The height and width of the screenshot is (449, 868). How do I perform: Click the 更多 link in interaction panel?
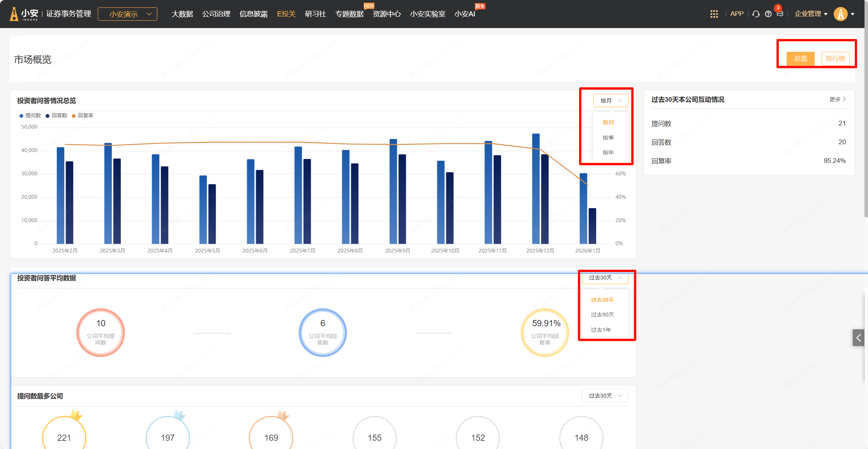[x=837, y=99]
